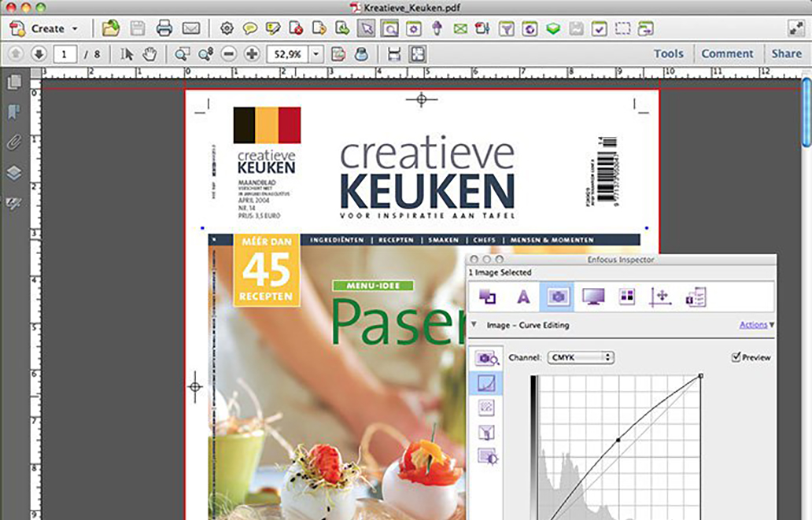Open the Comment pane

coord(727,53)
